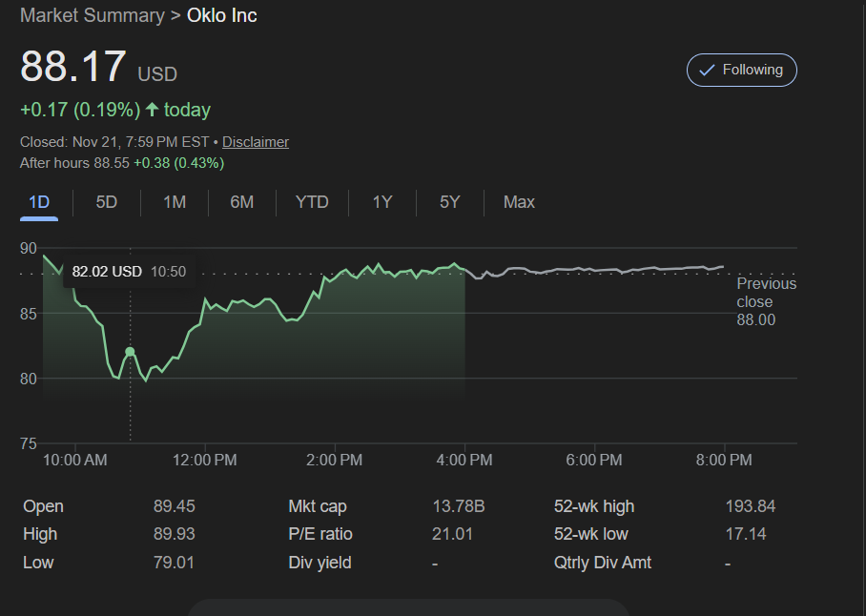Open the 6M price chart
The height and width of the screenshot is (616, 866).
click(242, 202)
